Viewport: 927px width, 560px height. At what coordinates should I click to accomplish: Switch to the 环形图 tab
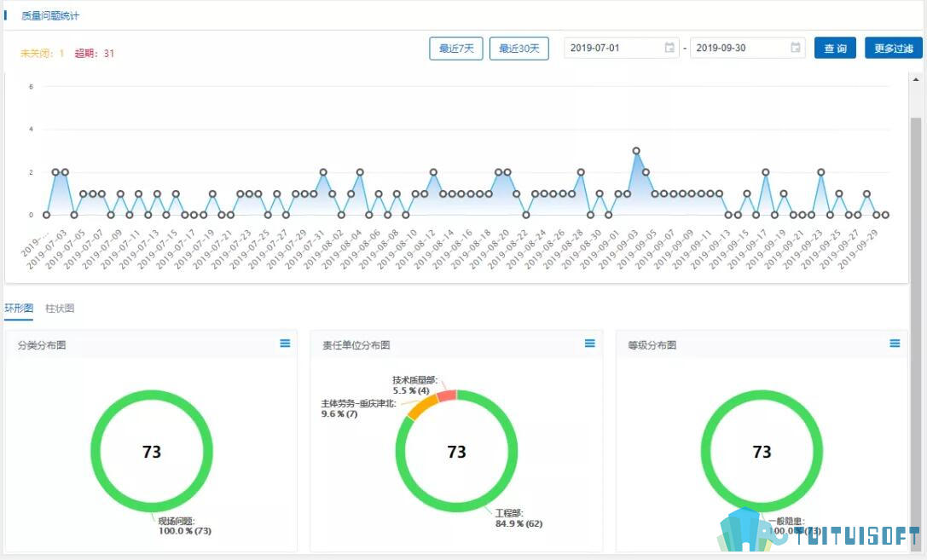[18, 309]
